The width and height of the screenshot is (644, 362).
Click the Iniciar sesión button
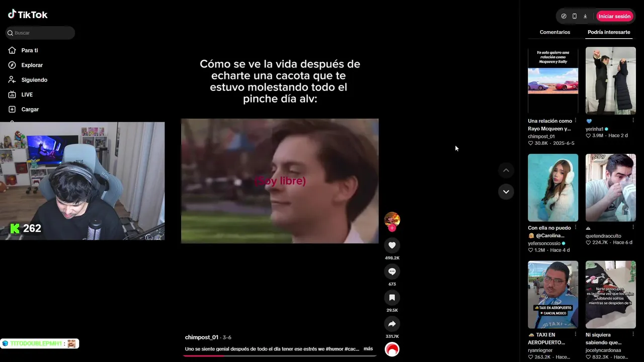pos(614,16)
